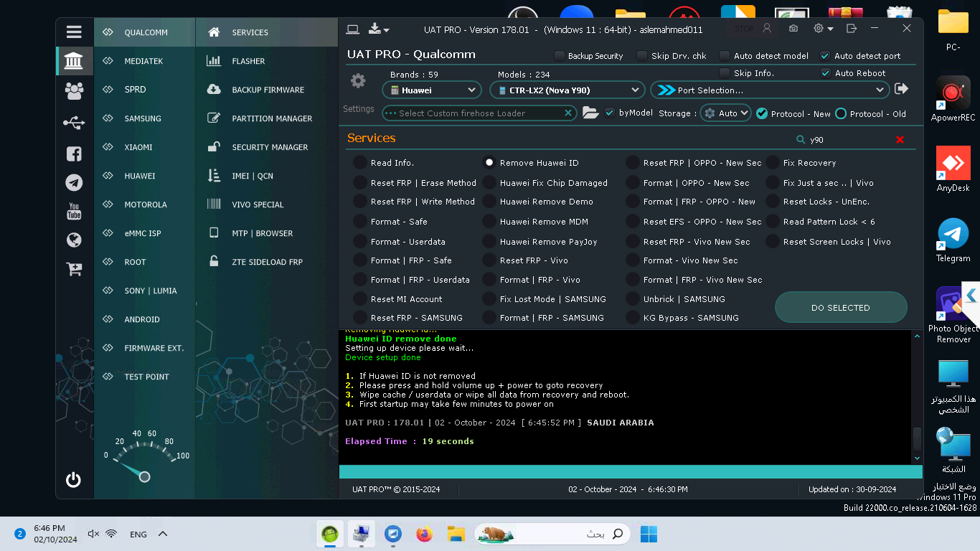The width and height of the screenshot is (980, 551).
Task: Open AnyDesk desktop shortcut
Action: (x=953, y=169)
